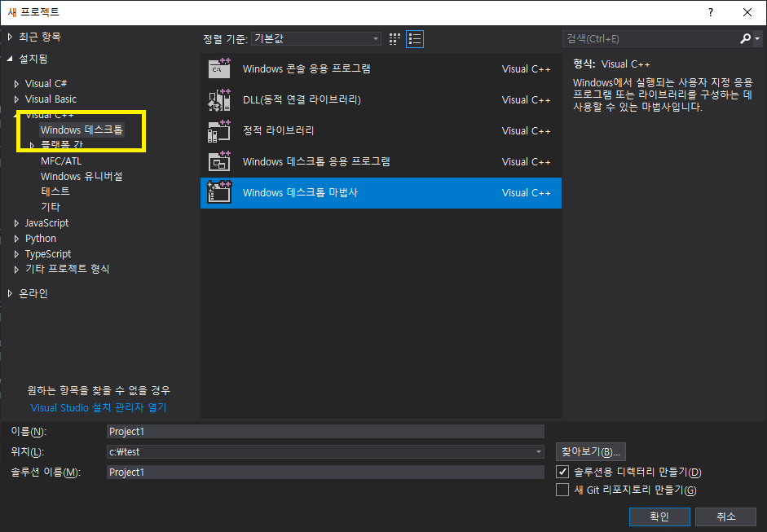This screenshot has width=767, height=532.
Task: Select the DLL(동적 연결 라이브러리) row text
Action: [302, 99]
